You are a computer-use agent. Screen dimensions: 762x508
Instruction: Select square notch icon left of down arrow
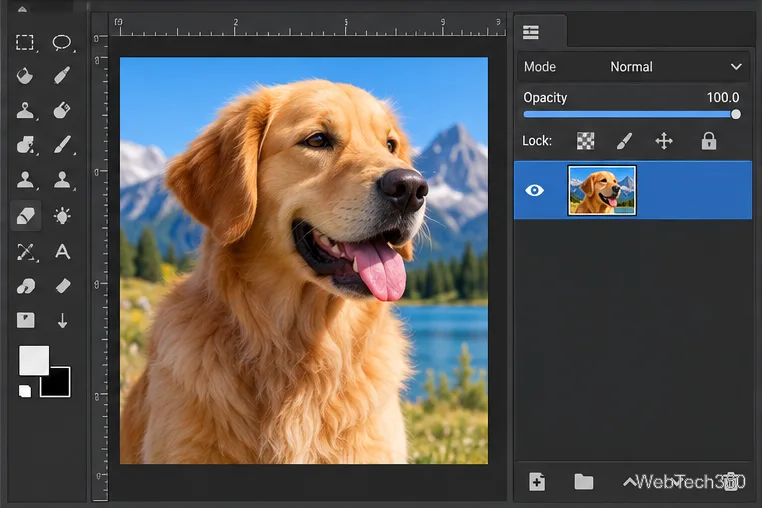coord(26,320)
